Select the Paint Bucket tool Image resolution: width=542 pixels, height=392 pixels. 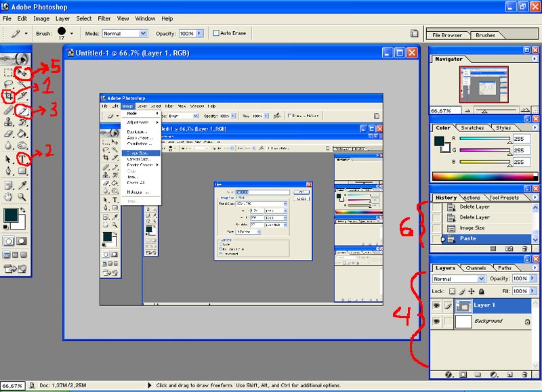pos(22,134)
